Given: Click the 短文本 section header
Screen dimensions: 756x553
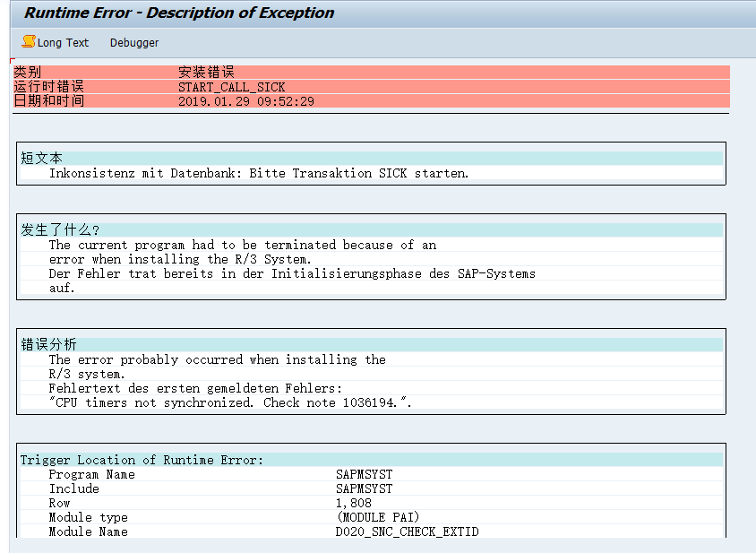Looking at the screenshot, I should pos(41,159).
